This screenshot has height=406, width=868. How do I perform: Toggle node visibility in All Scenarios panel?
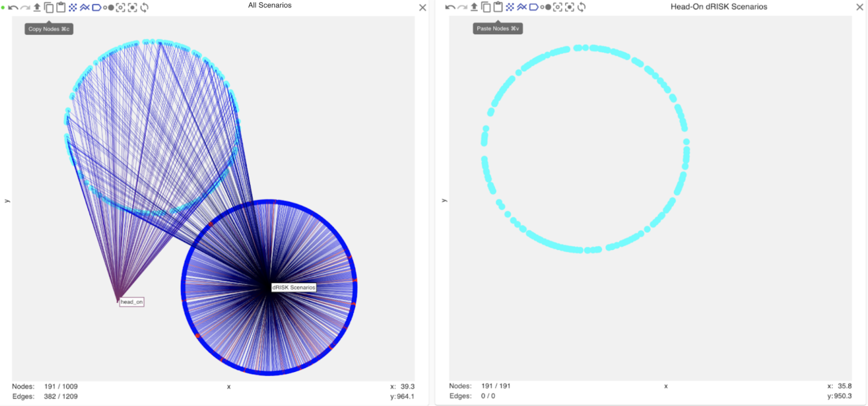(x=73, y=7)
